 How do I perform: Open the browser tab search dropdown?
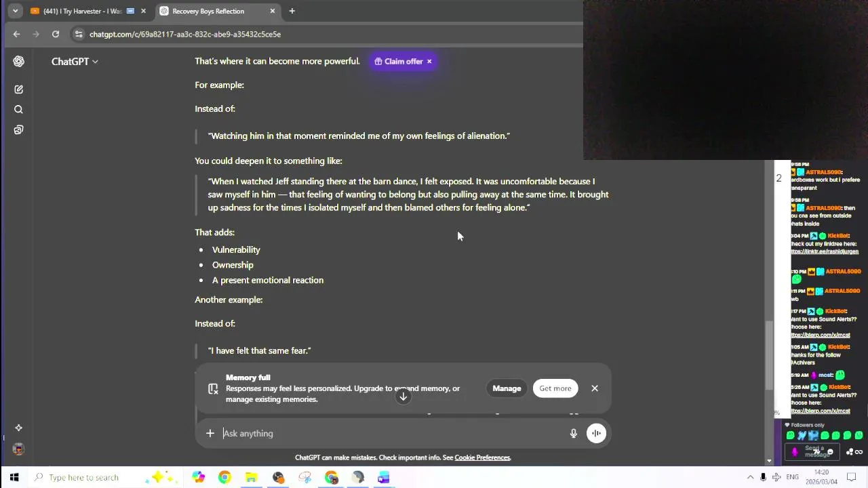pyautogui.click(x=15, y=11)
